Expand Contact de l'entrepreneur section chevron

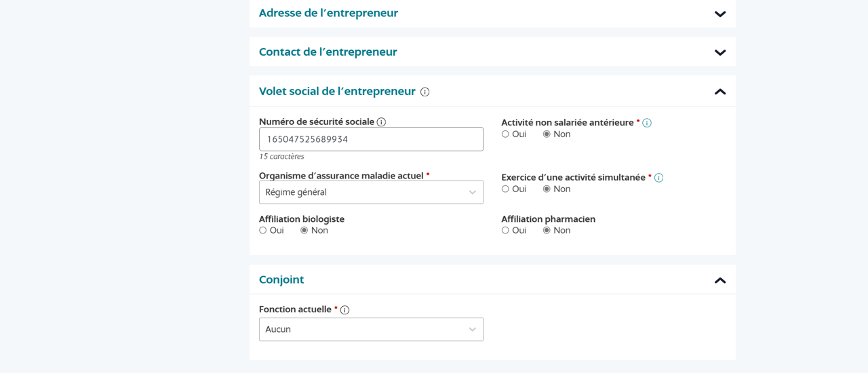pyautogui.click(x=720, y=53)
